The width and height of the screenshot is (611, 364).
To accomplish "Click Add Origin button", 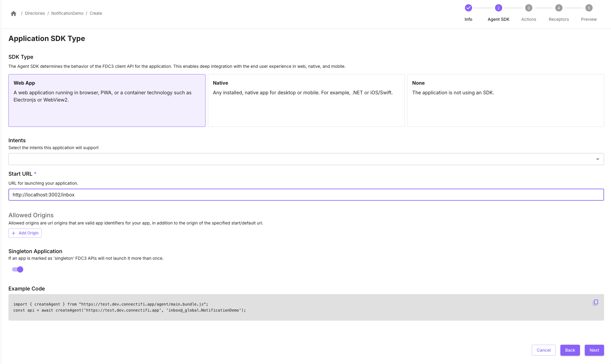I will [25, 233].
